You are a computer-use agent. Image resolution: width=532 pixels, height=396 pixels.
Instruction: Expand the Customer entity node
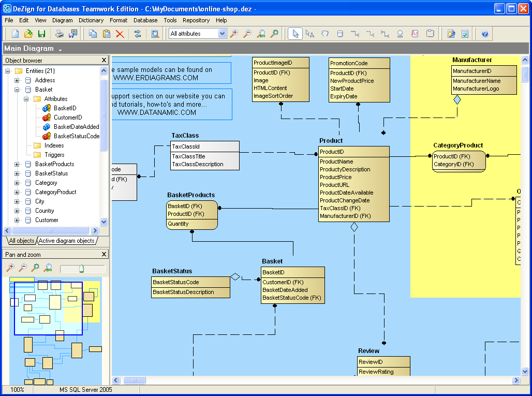[17, 220]
